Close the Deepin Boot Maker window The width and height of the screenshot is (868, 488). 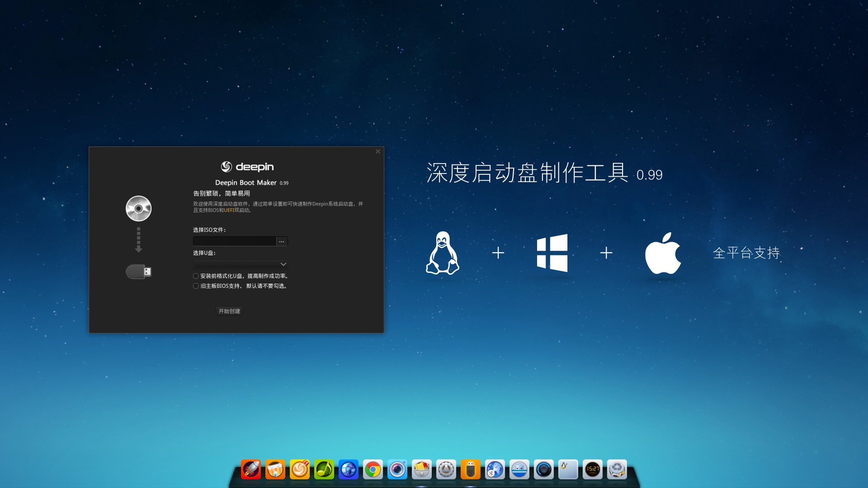(x=378, y=151)
